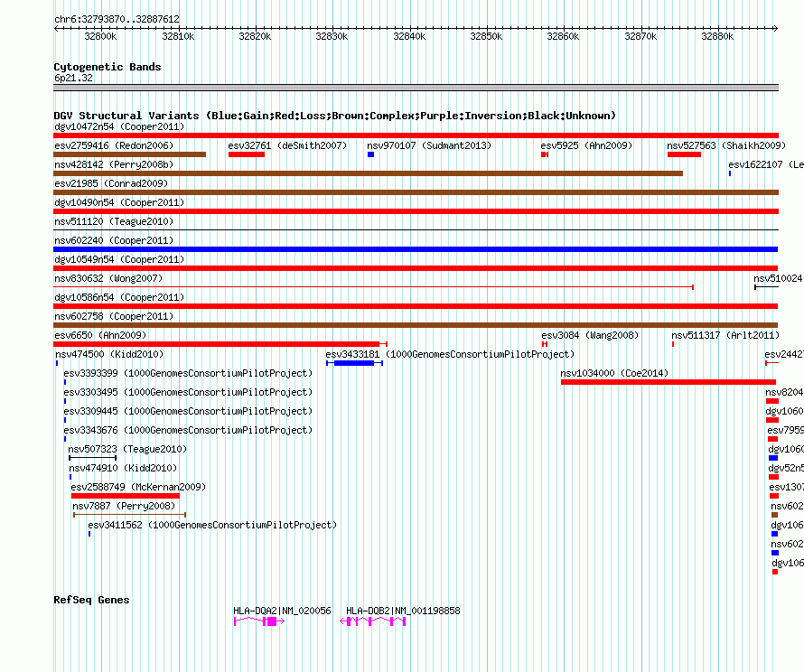The width and height of the screenshot is (804, 672).
Task: Click the esv2588749 (McKernan2009) red bar
Action: 126,496
